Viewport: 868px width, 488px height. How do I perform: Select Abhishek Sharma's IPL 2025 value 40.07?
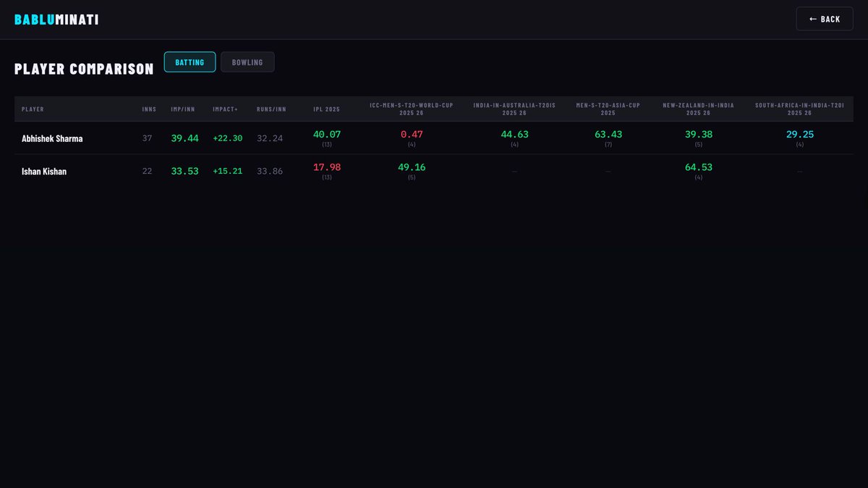(326, 134)
